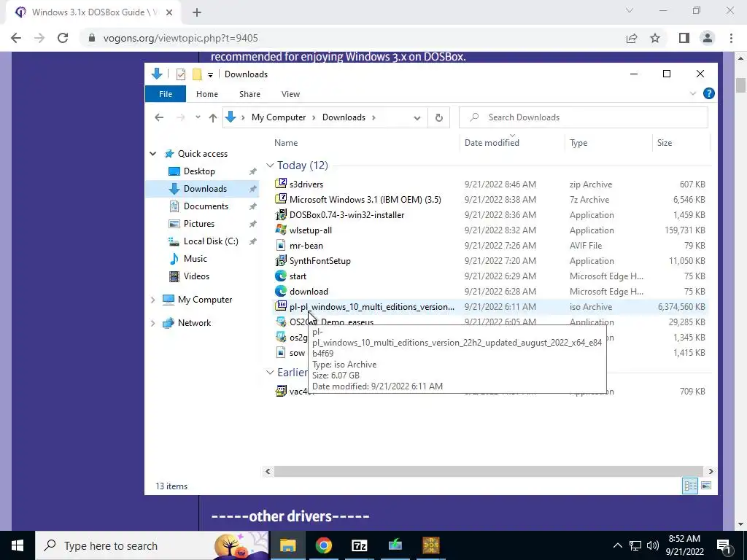
Task: Expand My Computer tree node
Action: coord(153,300)
